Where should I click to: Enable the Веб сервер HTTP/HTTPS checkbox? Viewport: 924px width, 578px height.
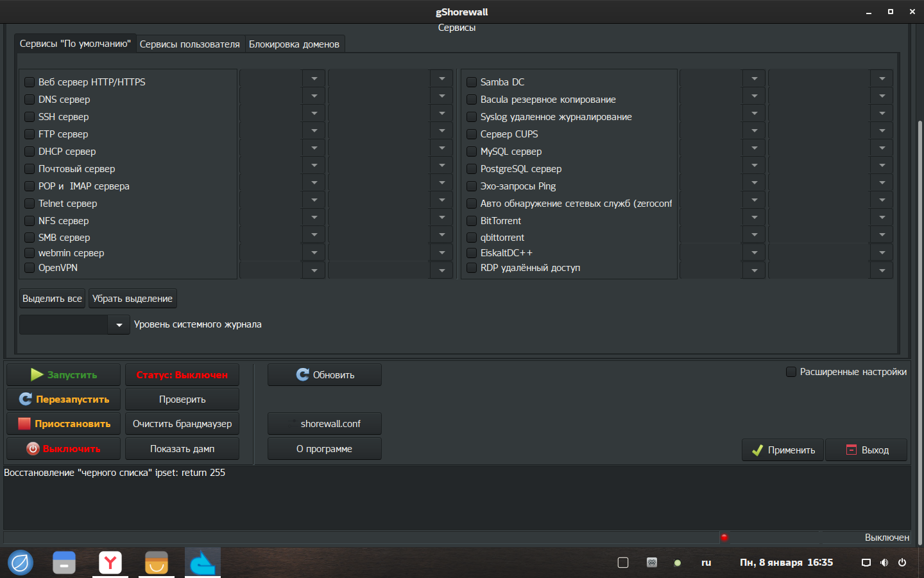point(30,82)
